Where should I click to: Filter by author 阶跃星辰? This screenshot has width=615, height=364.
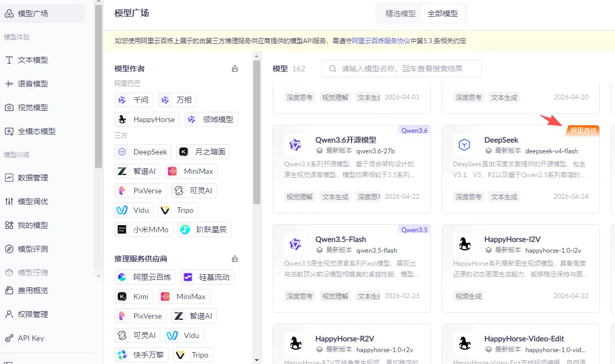click(x=204, y=230)
